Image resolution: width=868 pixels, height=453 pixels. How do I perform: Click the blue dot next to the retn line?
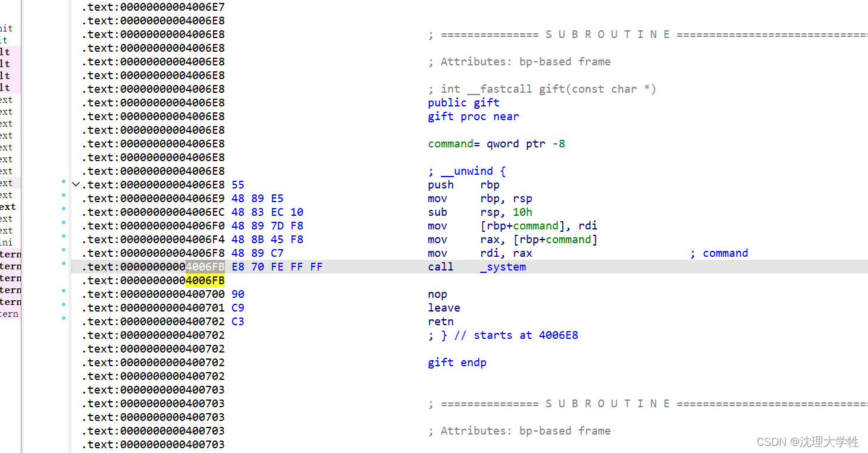(x=64, y=321)
